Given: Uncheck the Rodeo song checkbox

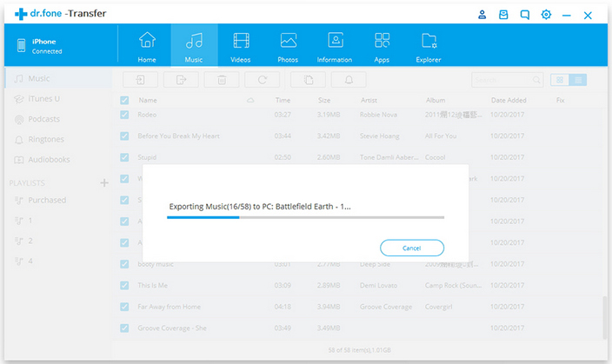Looking at the screenshot, I should pyautogui.click(x=124, y=115).
